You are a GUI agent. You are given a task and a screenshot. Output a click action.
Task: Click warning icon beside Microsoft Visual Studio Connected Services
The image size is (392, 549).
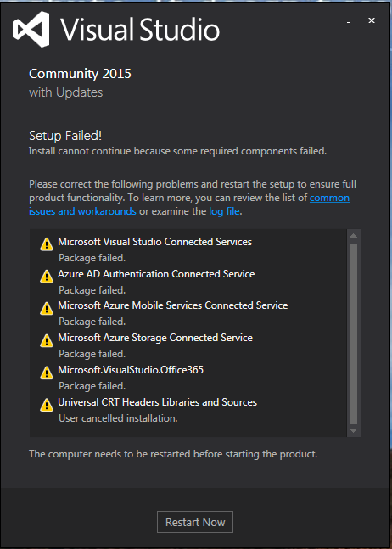click(x=47, y=244)
